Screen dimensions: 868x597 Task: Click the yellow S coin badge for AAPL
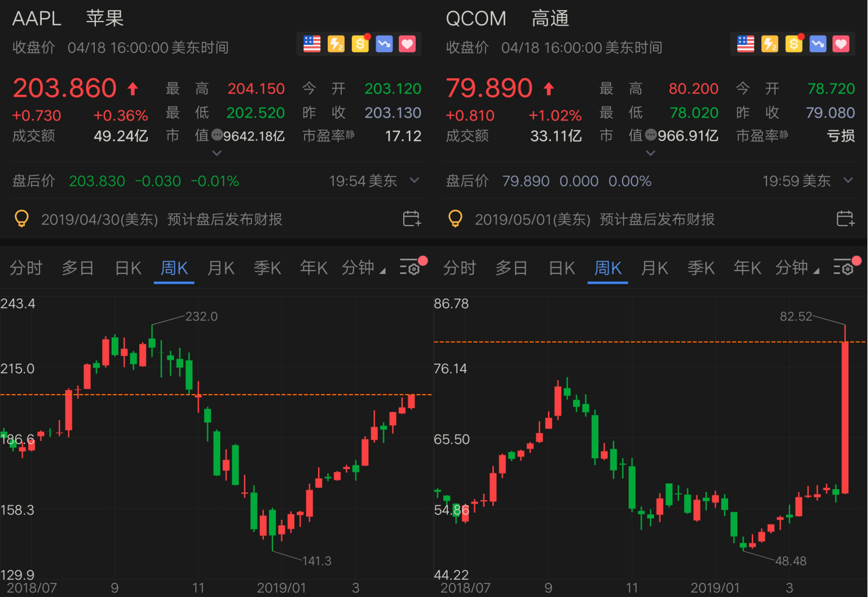[360, 44]
